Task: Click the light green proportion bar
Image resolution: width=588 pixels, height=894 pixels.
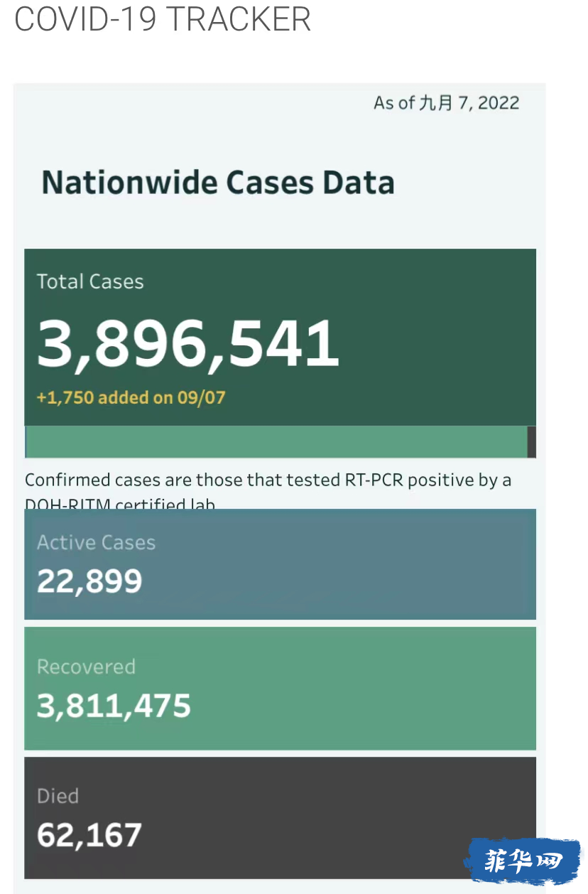Action: click(277, 442)
